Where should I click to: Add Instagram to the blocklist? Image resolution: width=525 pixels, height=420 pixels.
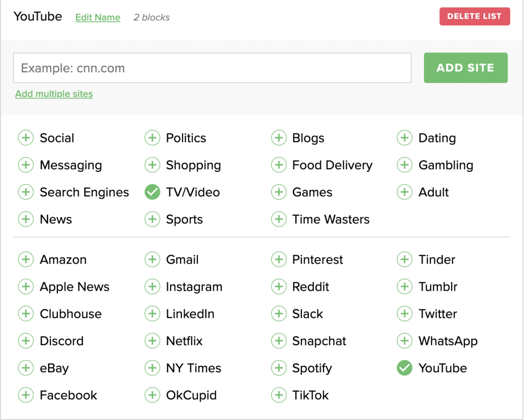(x=152, y=287)
